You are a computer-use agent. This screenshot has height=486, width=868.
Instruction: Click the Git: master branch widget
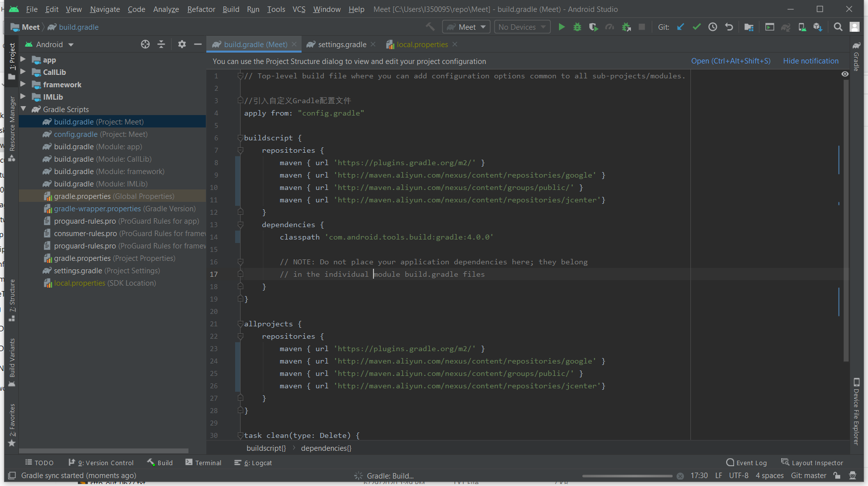pos(808,476)
